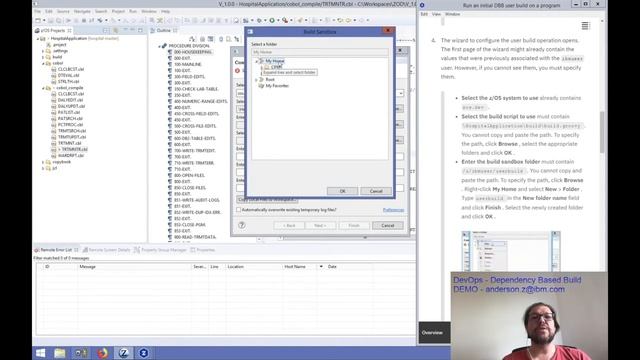
Task: Click the Overview button in tutorial window
Action: (434, 333)
